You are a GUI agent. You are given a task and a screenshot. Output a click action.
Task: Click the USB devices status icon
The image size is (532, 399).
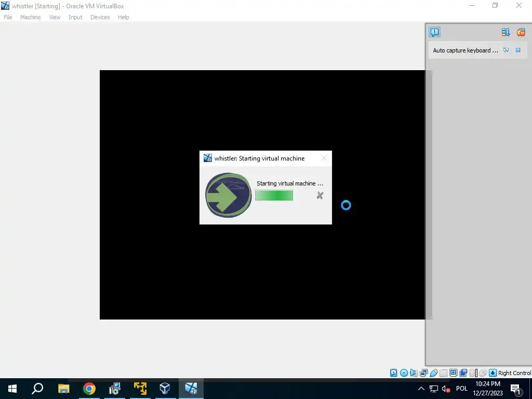[x=434, y=373]
